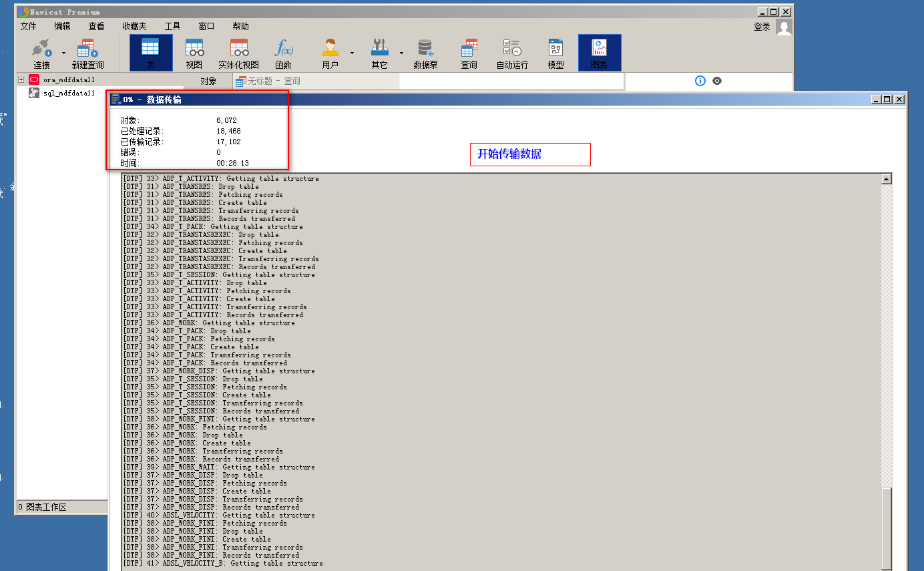Open the dropdown arrow beside Others (其它)
The height and width of the screenshot is (571, 924).
click(401, 53)
